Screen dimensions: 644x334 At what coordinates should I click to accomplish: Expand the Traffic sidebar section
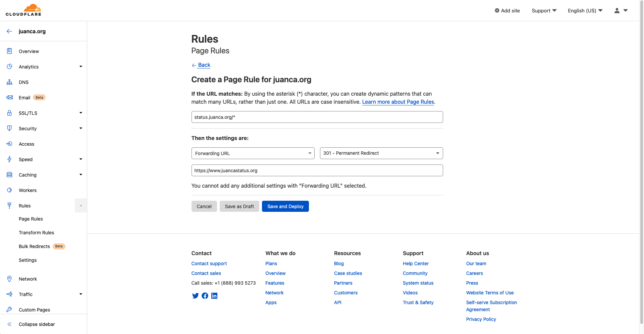(x=81, y=294)
